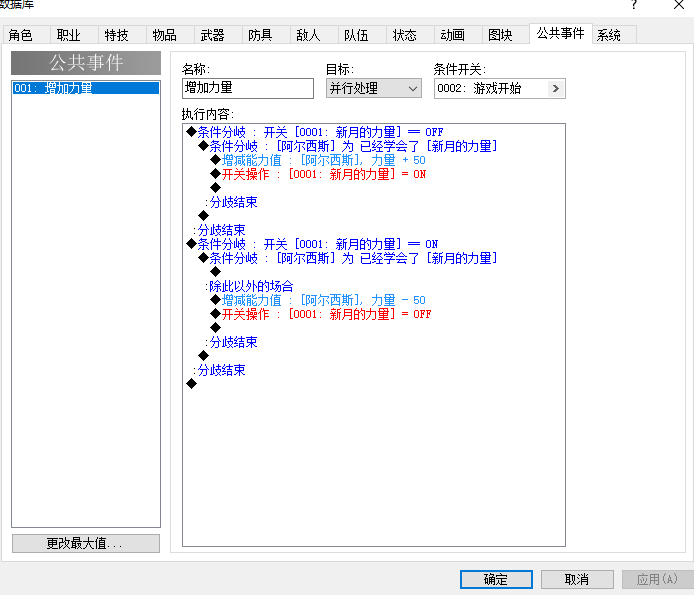Select the 开关操作 新月的力量 = OFF line
Viewport: 694px width, 595px height.
pos(320,314)
